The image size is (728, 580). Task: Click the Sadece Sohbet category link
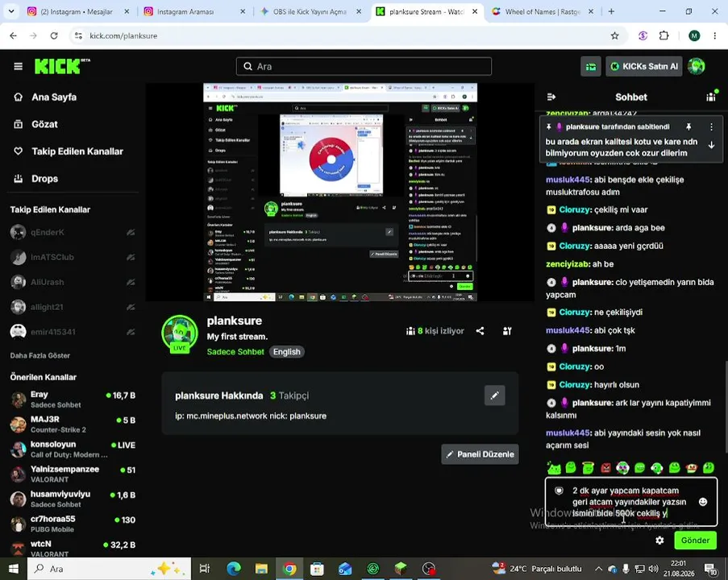tap(235, 352)
